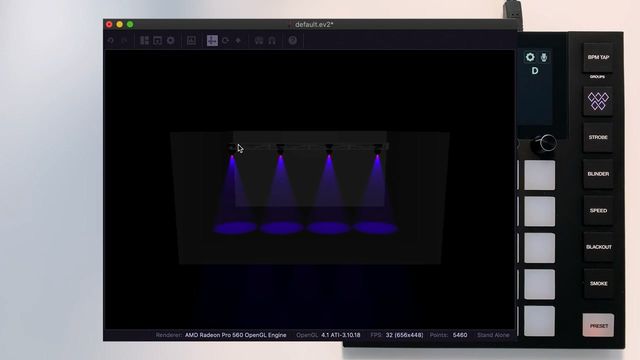Click the 'Points:' status bar label
Viewport: 640px width, 360px height.
438,335
